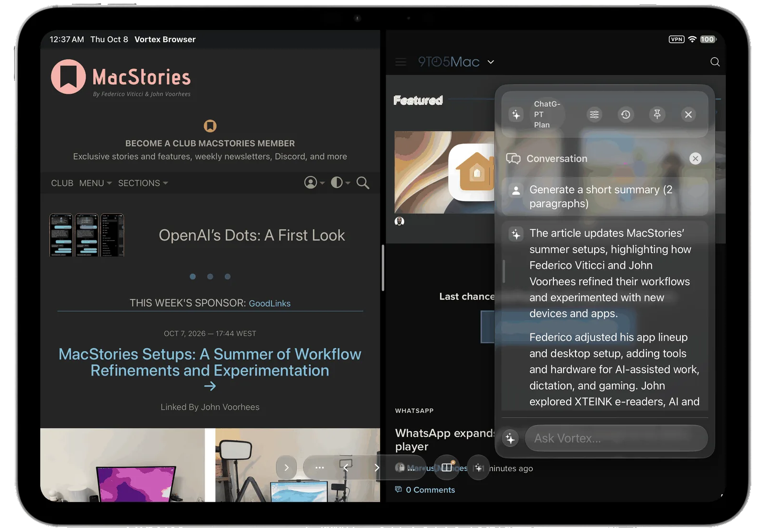Screen dimensions: 766x532
Task: Select the third carousel dot
Action: click(x=227, y=277)
